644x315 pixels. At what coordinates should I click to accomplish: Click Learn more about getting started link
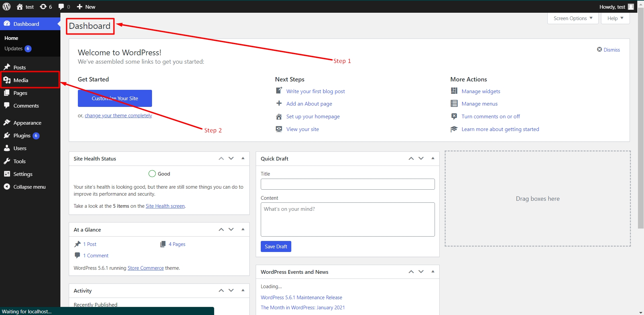[500, 129]
